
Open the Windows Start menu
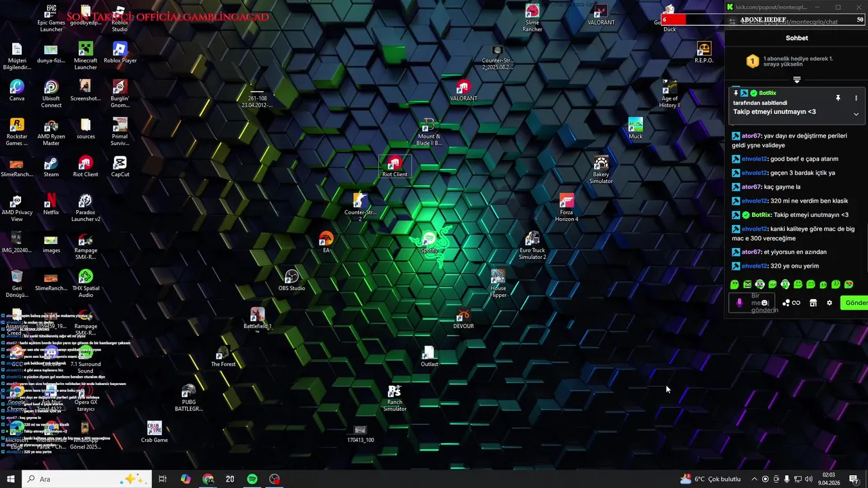(10, 479)
